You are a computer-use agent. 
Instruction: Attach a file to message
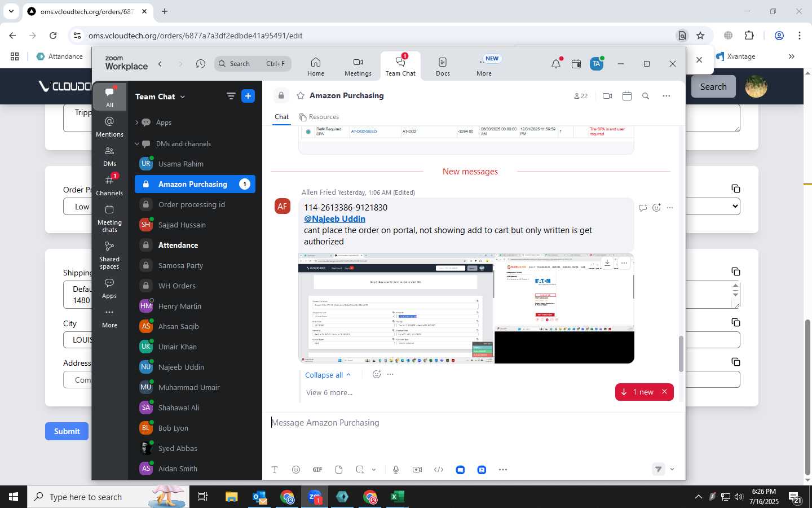339,470
